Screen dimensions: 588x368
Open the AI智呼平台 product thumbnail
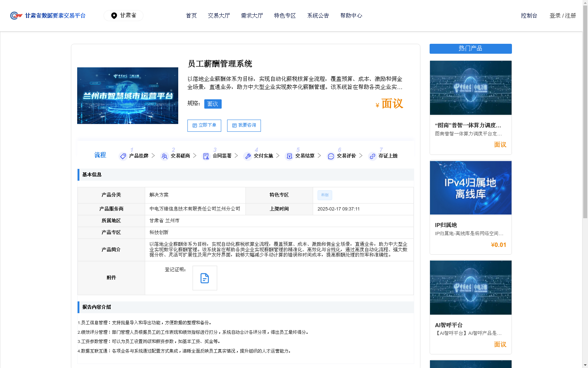click(471, 288)
